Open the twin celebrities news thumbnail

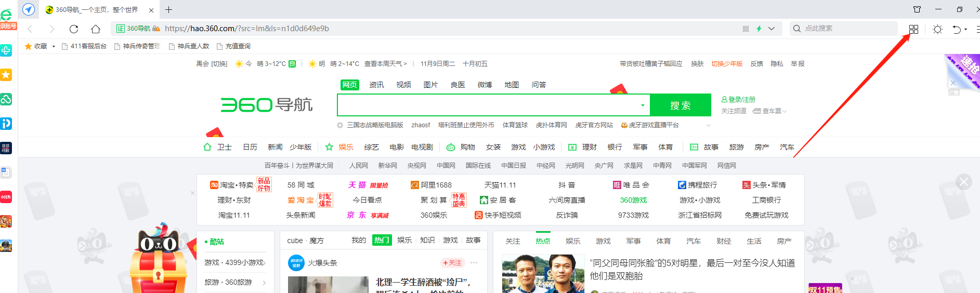(543, 274)
